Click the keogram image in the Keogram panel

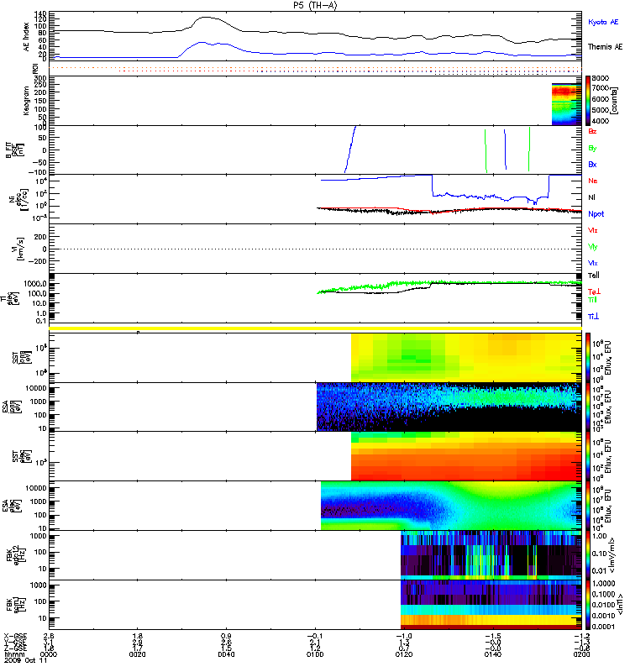(566, 104)
